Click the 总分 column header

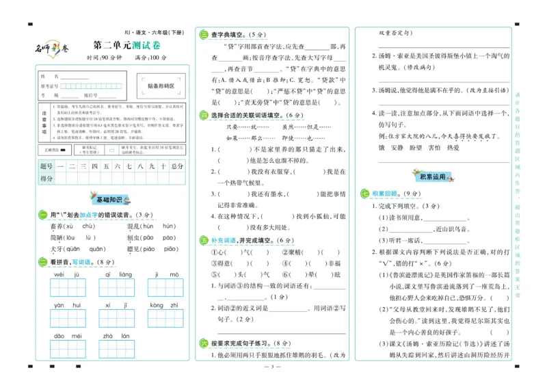[177, 166]
